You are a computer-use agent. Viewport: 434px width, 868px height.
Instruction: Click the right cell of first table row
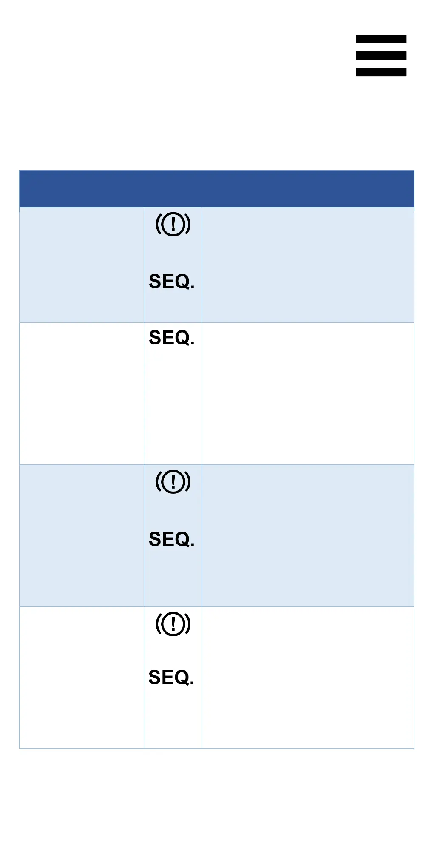pyautogui.click(x=308, y=265)
